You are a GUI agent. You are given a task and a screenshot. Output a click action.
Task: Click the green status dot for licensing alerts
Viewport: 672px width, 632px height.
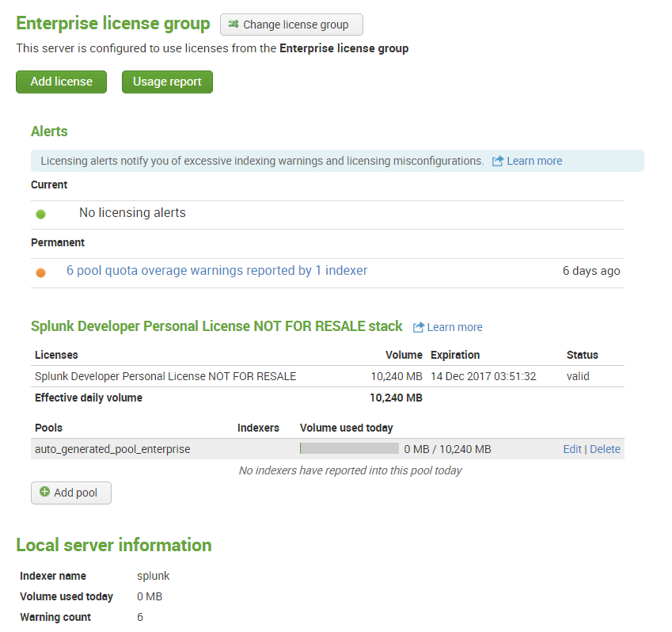(x=40, y=213)
